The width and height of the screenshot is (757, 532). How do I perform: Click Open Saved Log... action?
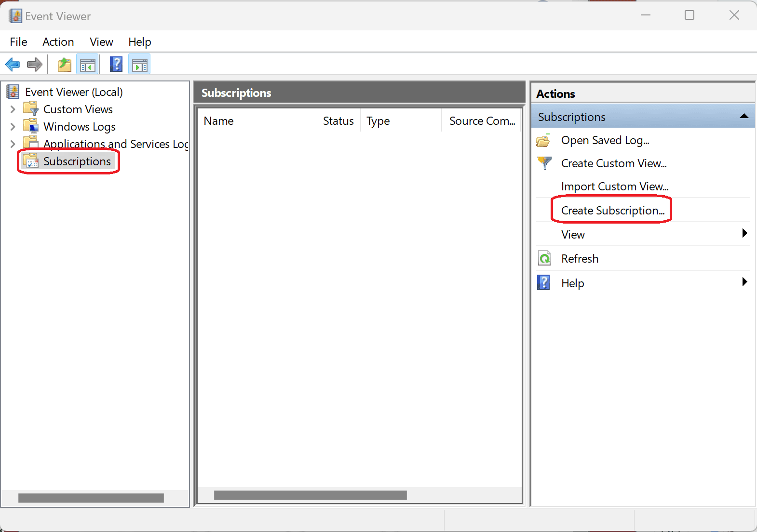(605, 140)
